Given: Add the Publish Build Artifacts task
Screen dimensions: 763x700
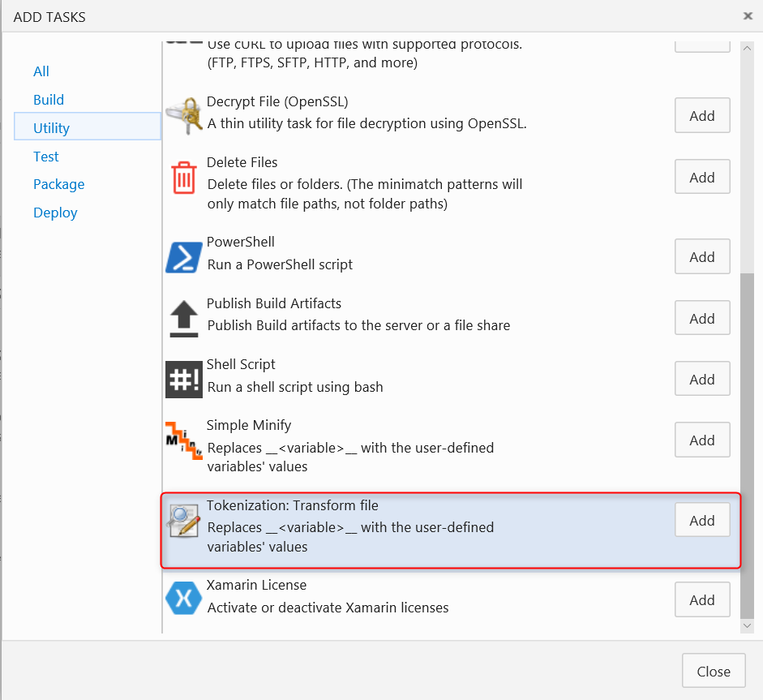Looking at the screenshot, I should click(702, 318).
